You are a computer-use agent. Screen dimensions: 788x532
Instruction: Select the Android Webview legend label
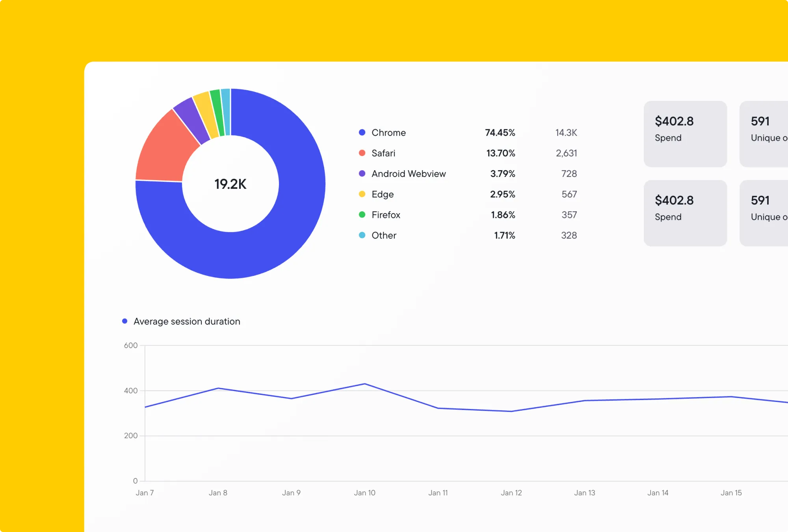tap(409, 173)
